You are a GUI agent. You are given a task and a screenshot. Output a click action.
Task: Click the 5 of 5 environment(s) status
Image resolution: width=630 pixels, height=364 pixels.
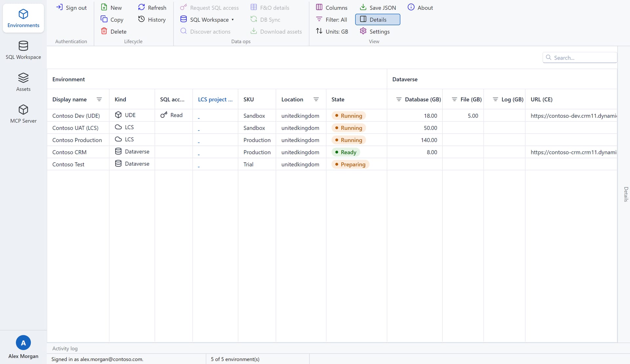click(235, 359)
